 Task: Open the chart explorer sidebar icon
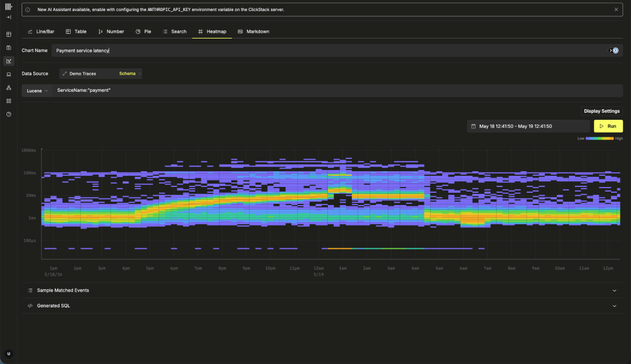coord(9,61)
